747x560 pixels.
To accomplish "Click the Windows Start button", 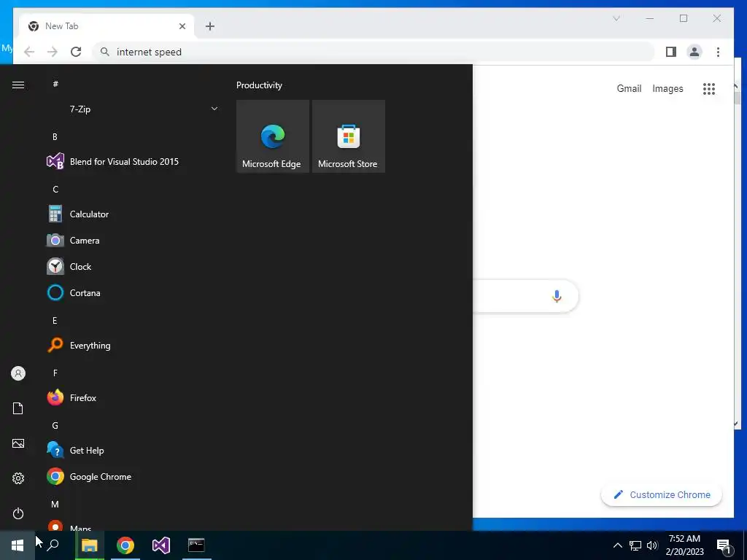I will click(x=18, y=545).
